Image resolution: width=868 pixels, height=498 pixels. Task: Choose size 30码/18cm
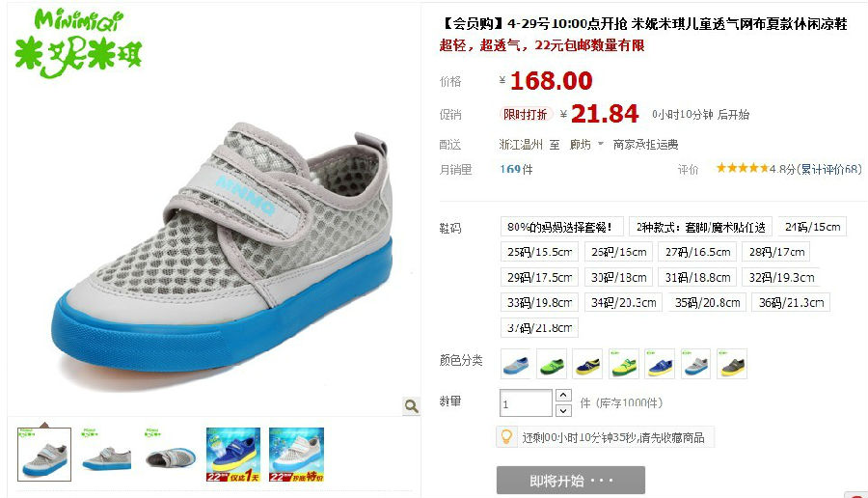point(618,277)
